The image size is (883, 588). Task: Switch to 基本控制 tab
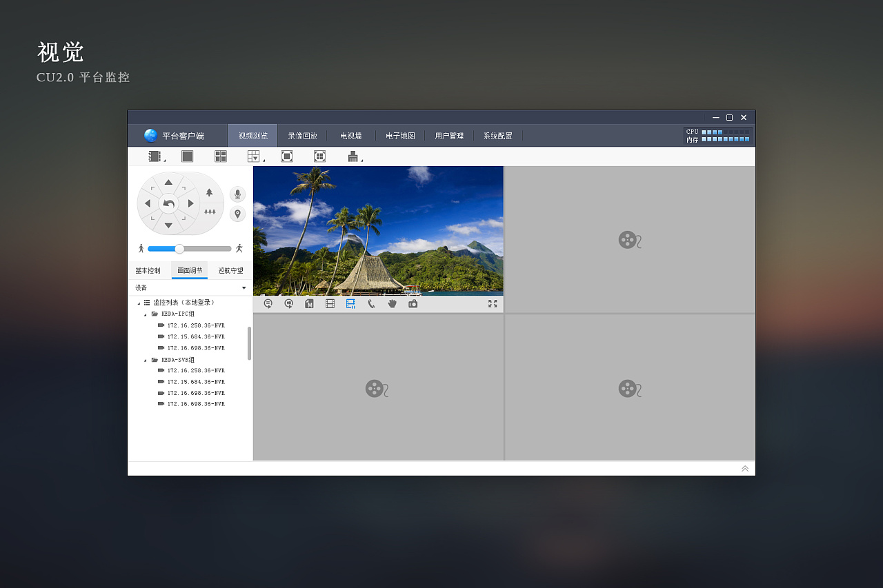pyautogui.click(x=148, y=271)
